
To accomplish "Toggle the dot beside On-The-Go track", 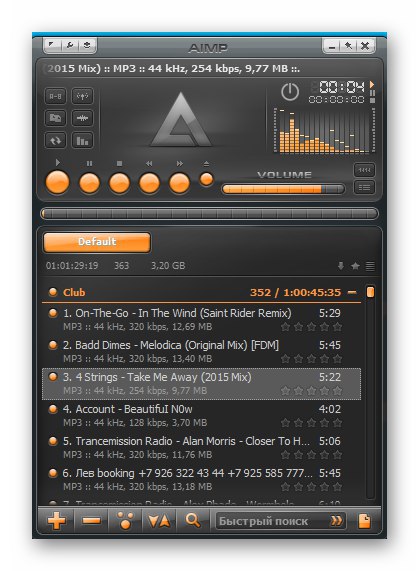I will pyautogui.click(x=53, y=313).
